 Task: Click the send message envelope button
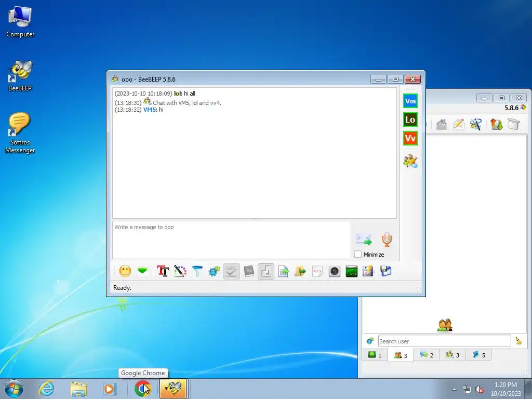[364, 239]
